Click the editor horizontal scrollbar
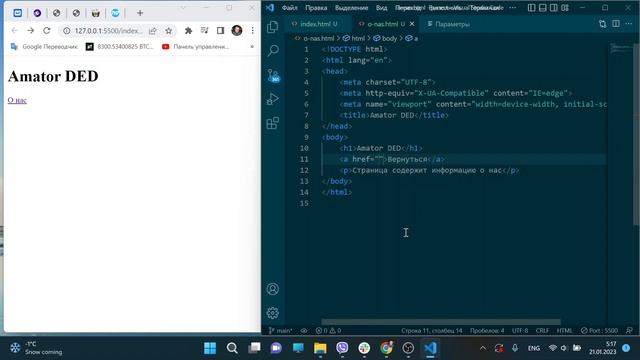The height and width of the screenshot is (360, 640). click(441, 322)
